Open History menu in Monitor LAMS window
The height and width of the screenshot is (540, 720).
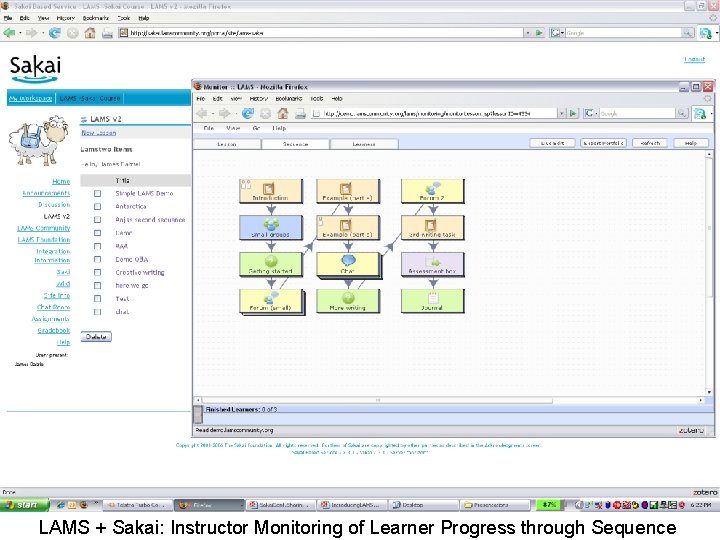[x=259, y=99]
